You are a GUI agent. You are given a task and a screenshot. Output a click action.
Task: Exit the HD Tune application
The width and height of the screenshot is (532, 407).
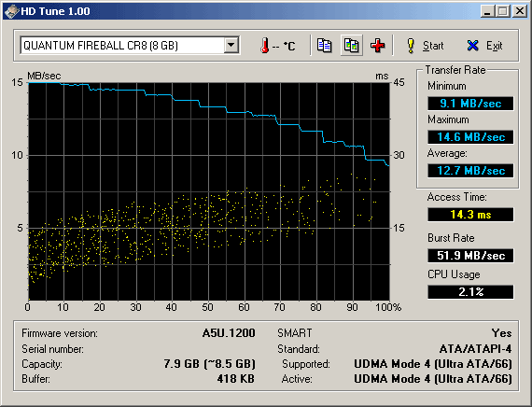pos(484,46)
